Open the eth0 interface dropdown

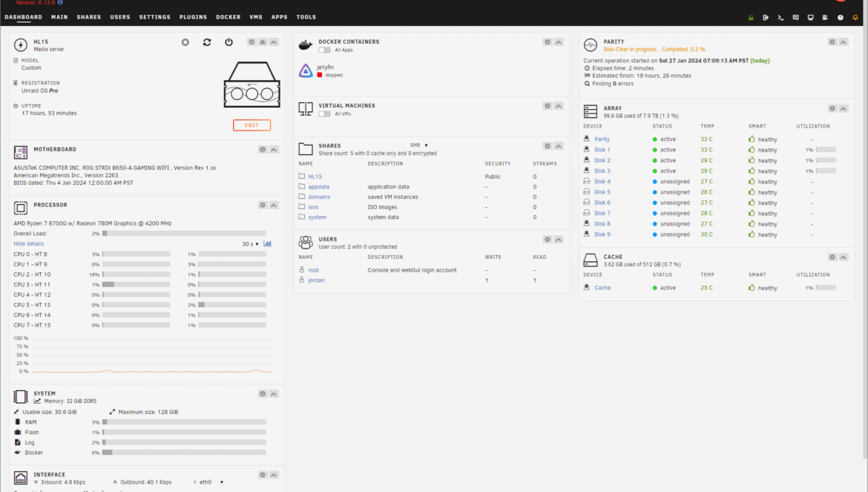211,482
